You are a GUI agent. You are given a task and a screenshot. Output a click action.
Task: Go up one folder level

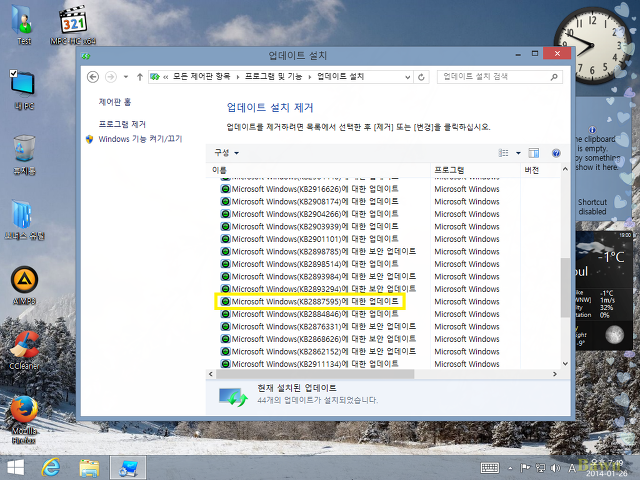click(140, 77)
